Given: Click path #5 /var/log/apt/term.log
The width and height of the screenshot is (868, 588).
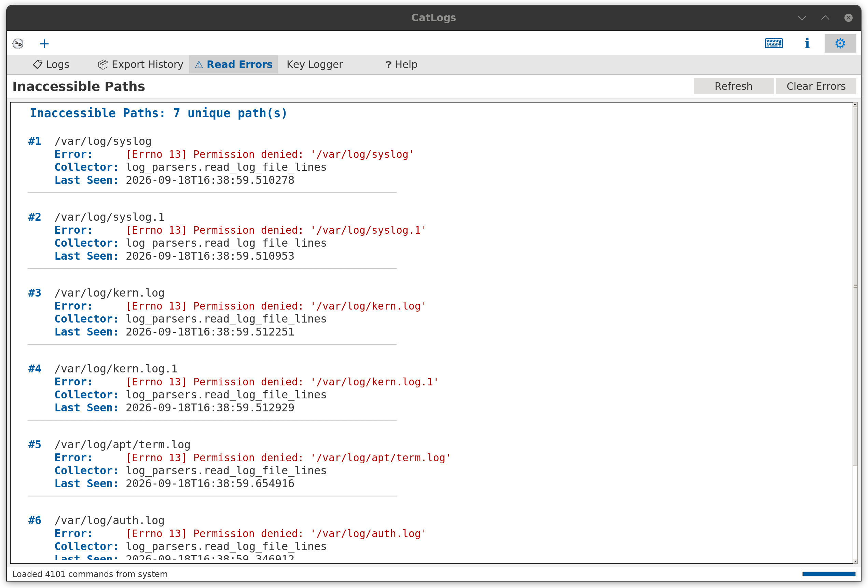Looking at the screenshot, I should pos(122,445).
